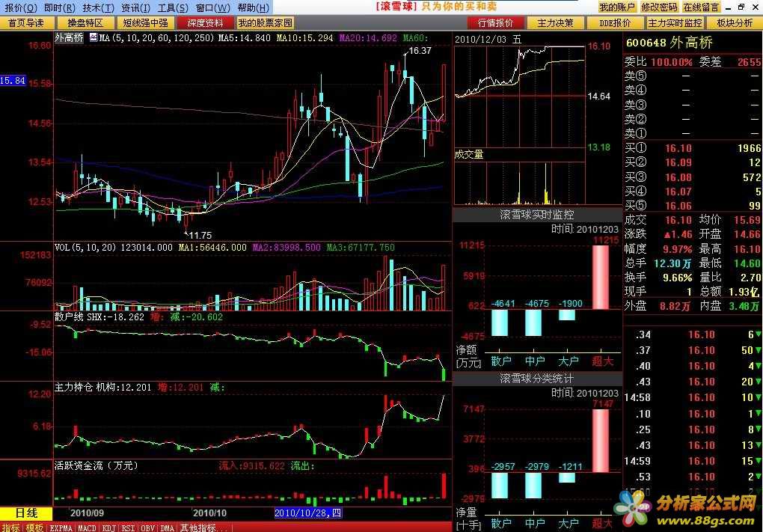Select the MACD indicator tab
The image size is (763, 532).
tap(87, 528)
